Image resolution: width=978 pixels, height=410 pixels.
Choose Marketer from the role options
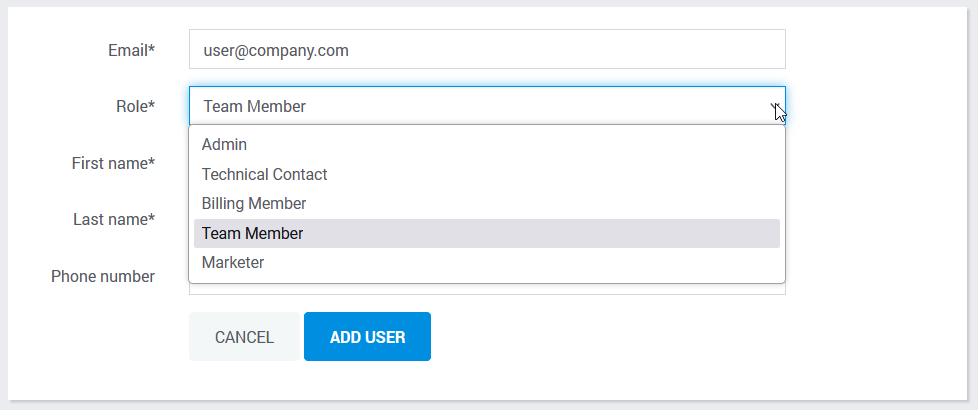(x=487, y=263)
